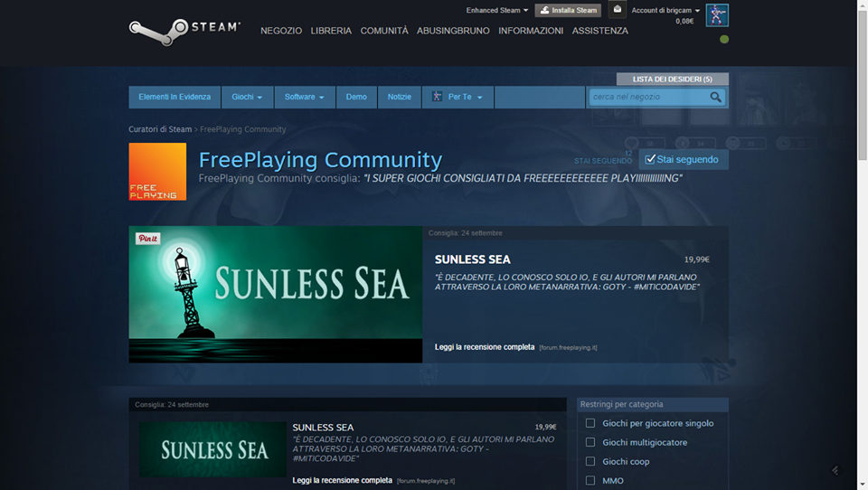Click in the cerca nel negozio search field
The height and width of the screenshot is (490, 868).
coord(647,97)
